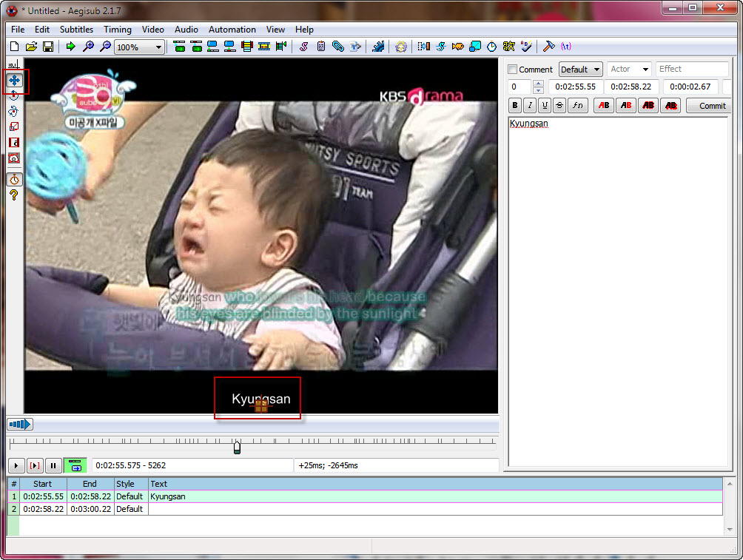Image resolution: width=743 pixels, height=560 pixels.
Task: Click the Play video button
Action: point(16,466)
